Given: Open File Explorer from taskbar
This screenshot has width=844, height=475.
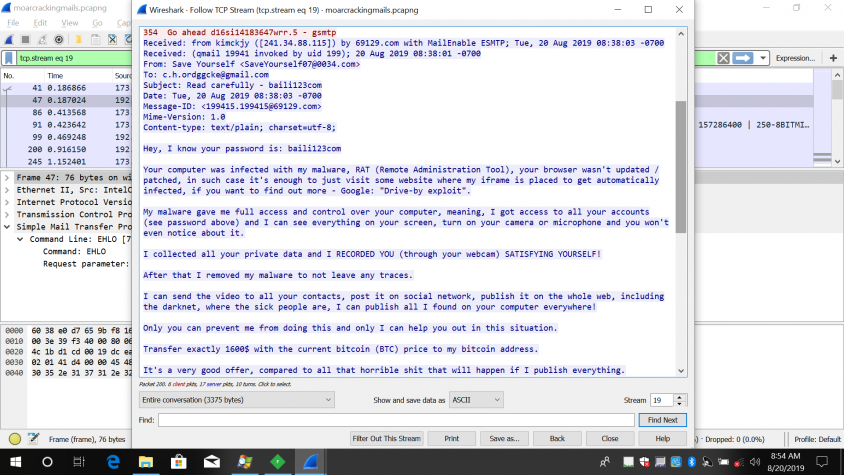Looking at the screenshot, I should pyautogui.click(x=146, y=462).
